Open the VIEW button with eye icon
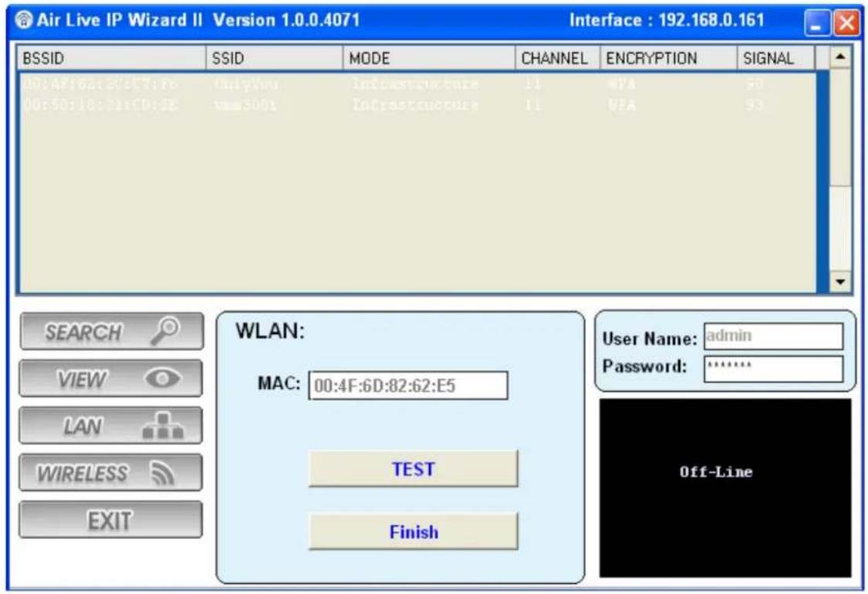 (111, 379)
